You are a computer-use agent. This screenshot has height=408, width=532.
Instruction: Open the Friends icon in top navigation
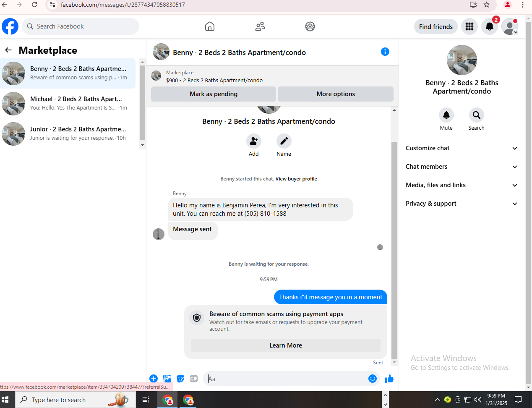click(x=260, y=26)
